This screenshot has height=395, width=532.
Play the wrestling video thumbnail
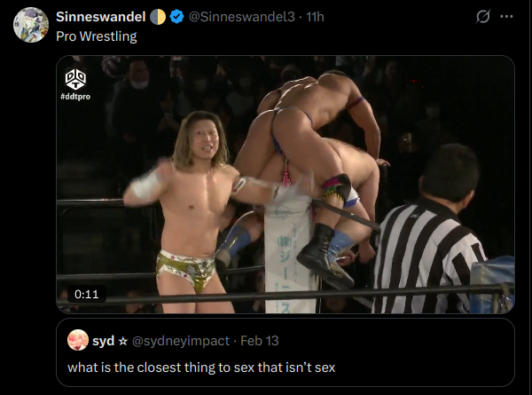(286, 185)
